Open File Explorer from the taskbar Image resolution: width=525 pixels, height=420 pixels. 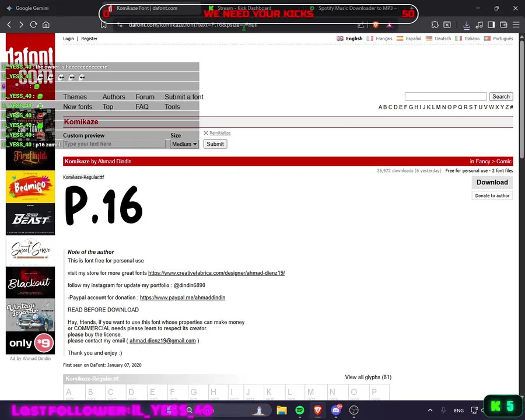coord(282,410)
